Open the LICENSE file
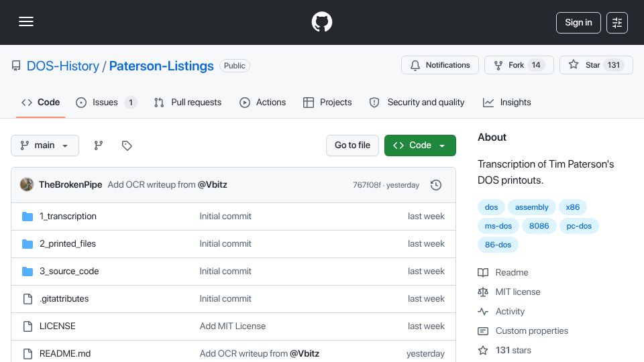Viewport: 644px width, 362px height. pyautogui.click(x=58, y=326)
